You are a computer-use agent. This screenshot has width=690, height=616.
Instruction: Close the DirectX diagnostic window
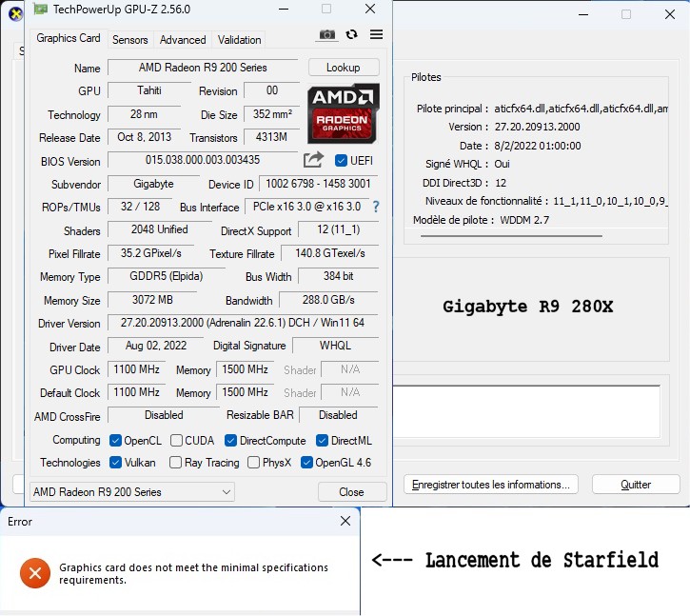coord(670,14)
